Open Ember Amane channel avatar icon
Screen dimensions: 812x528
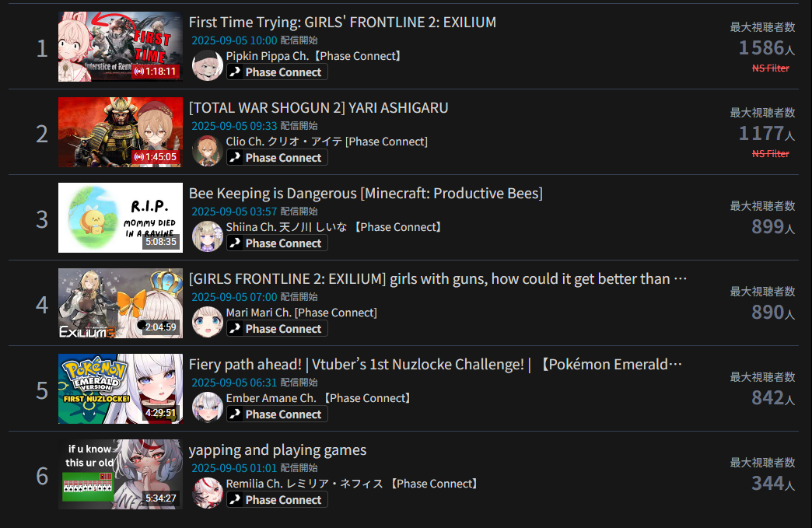pos(208,407)
